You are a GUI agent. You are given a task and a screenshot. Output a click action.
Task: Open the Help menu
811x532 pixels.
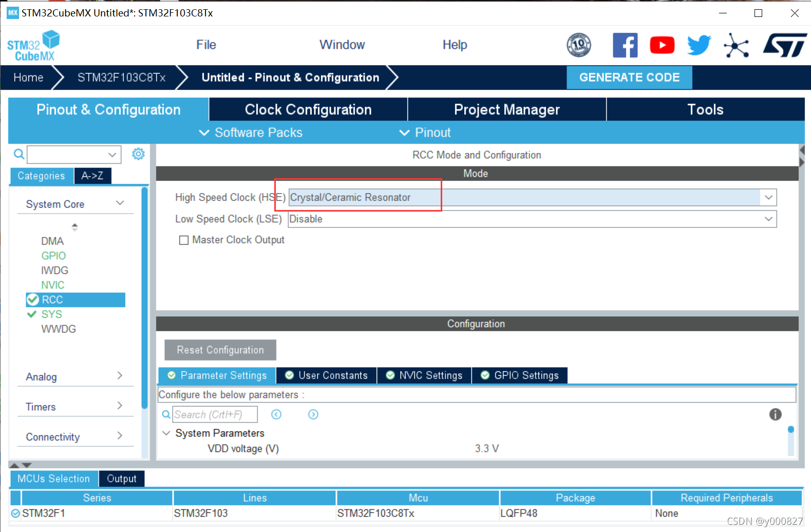click(x=455, y=45)
